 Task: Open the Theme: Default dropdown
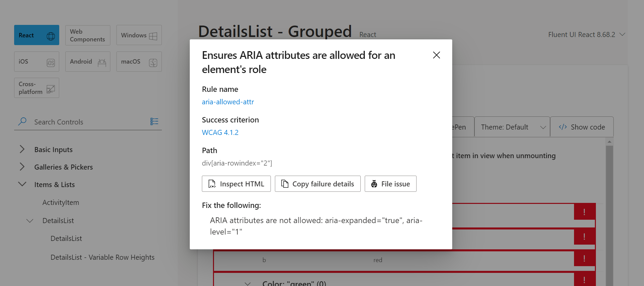click(512, 127)
